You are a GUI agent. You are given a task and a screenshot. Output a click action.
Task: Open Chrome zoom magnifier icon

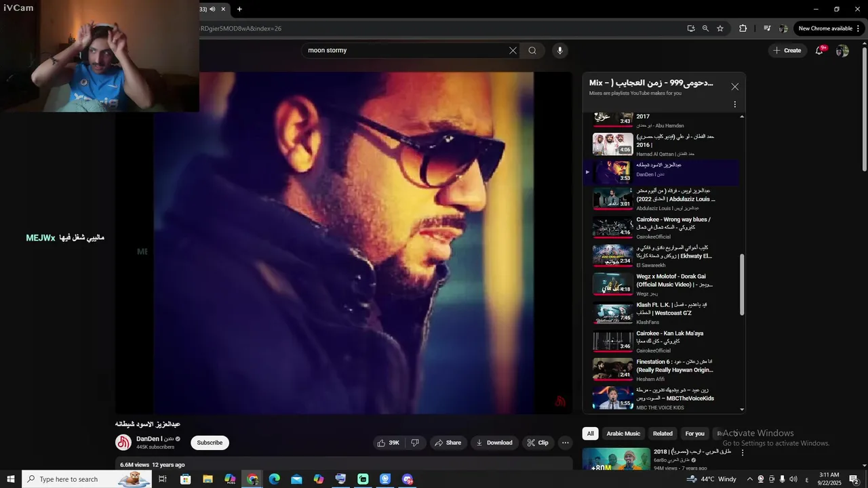pos(705,28)
